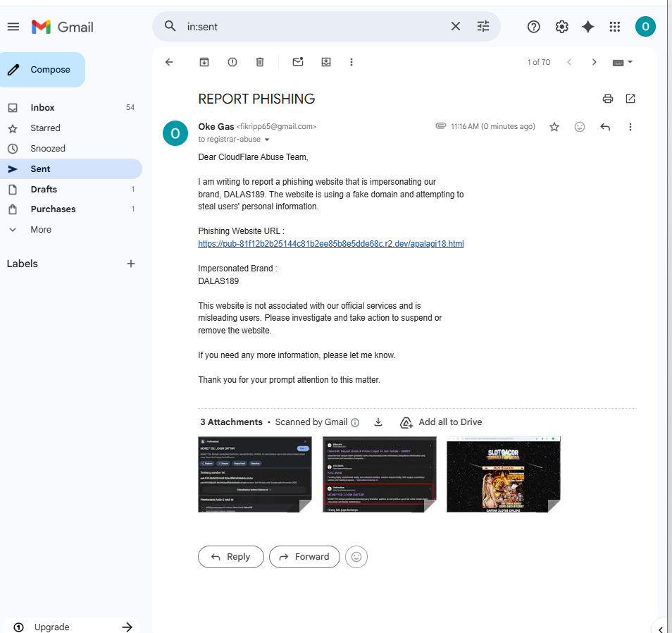The image size is (672, 633).
Task: Show search options filter icon
Action: click(483, 27)
